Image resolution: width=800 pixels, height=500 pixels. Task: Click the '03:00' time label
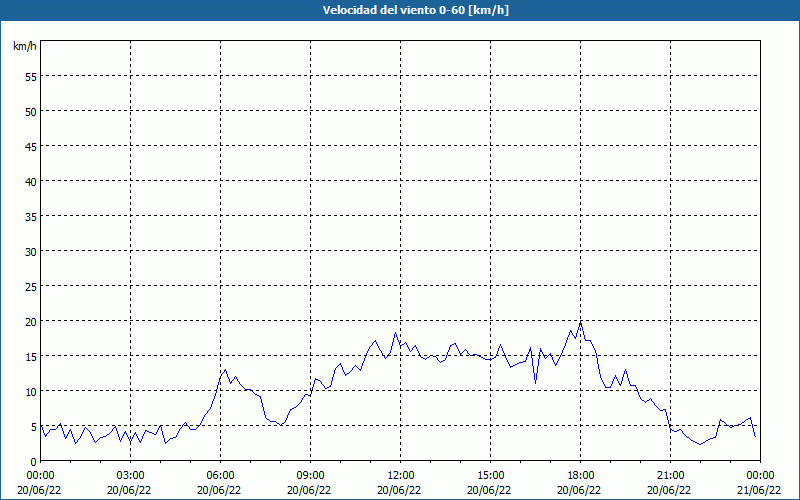[x=131, y=476]
